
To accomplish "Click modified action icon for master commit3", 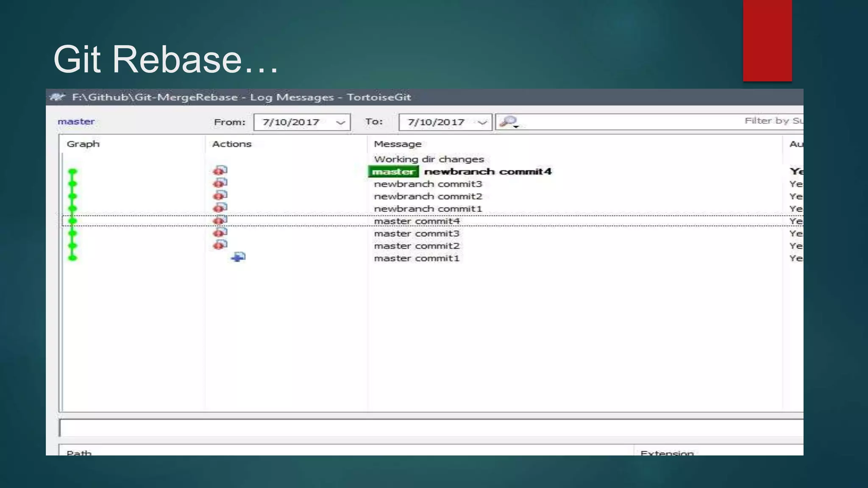I will 220,233.
